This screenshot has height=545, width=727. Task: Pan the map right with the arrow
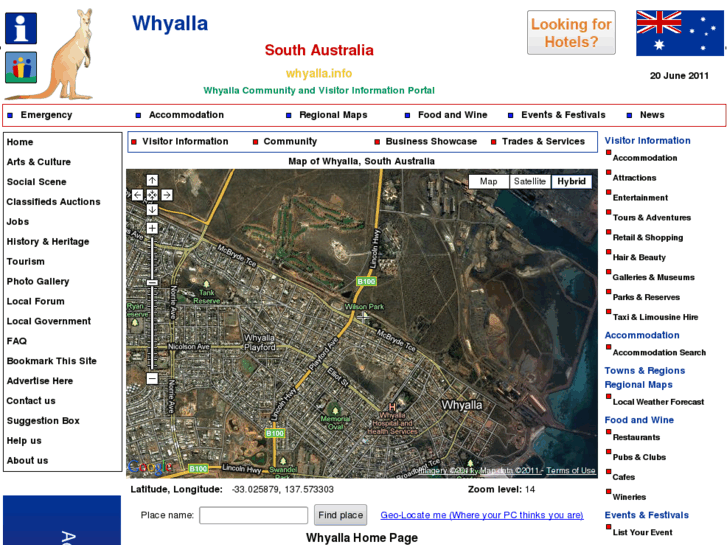point(167,195)
